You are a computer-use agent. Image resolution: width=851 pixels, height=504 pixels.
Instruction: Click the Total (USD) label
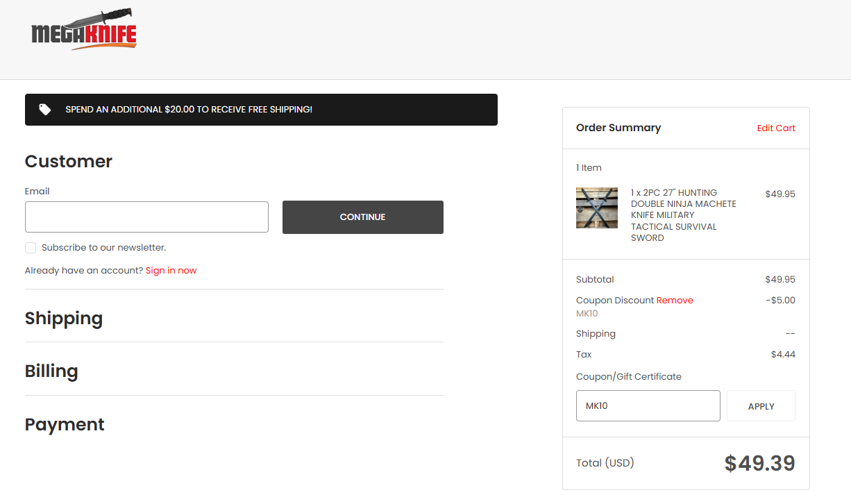605,463
